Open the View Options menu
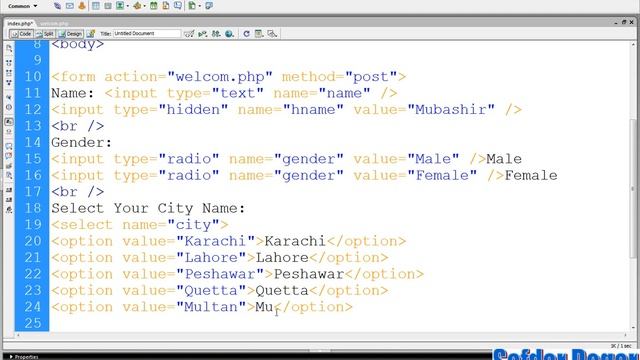This screenshot has width=640, height=360. point(259,33)
